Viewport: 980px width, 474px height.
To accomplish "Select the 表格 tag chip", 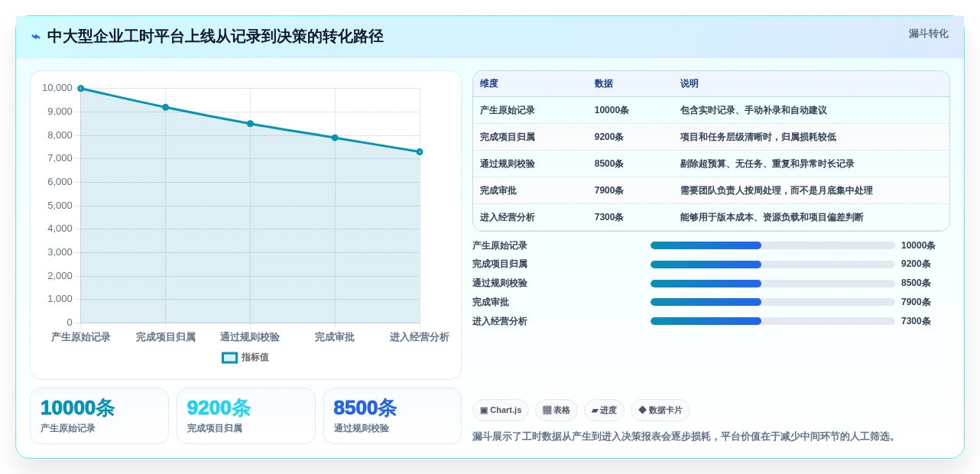I will coord(557,411).
